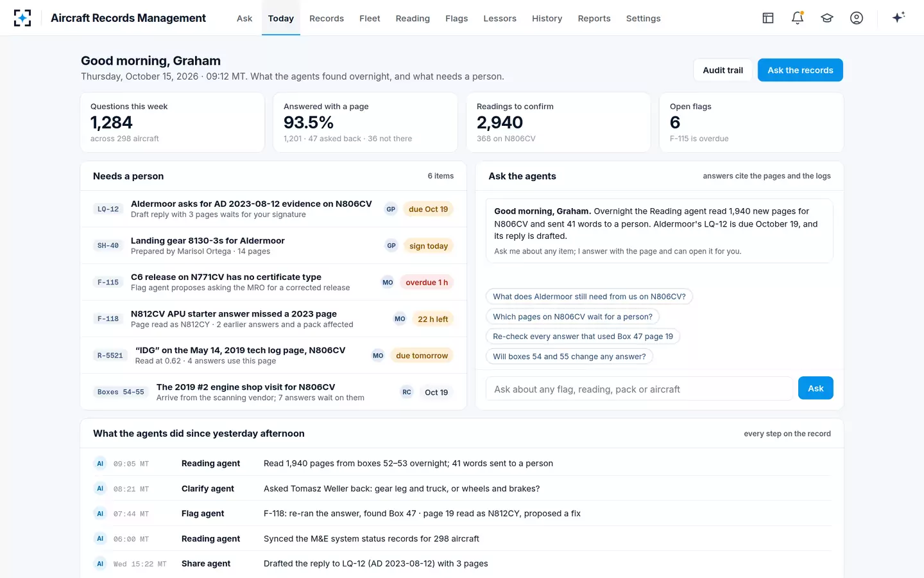The height and width of the screenshot is (578, 924).
Task: Click the Audit trail button
Action: (x=723, y=70)
